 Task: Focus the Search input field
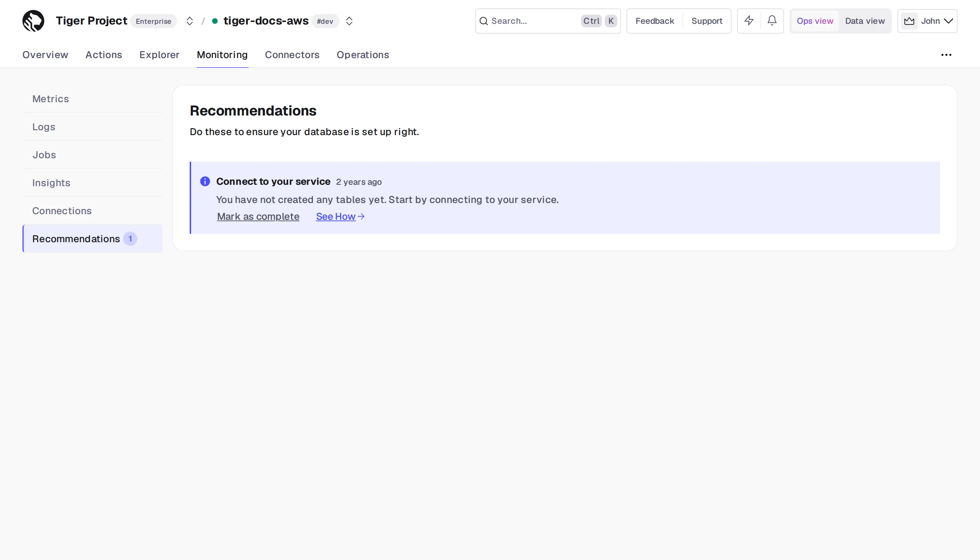coord(548,21)
